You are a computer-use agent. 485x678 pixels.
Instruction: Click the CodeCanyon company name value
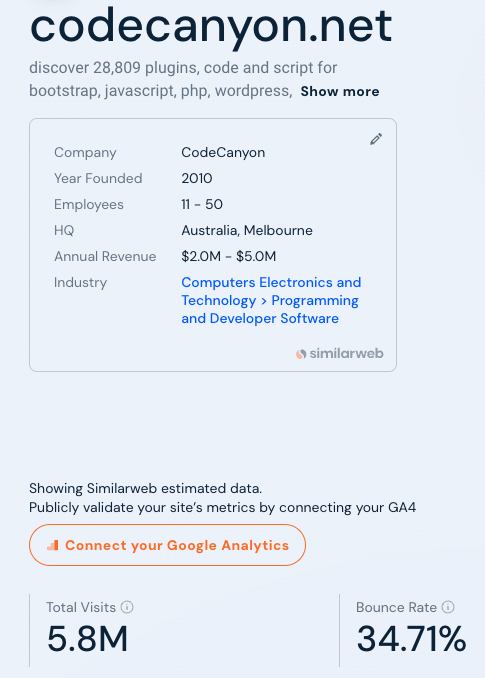223,152
